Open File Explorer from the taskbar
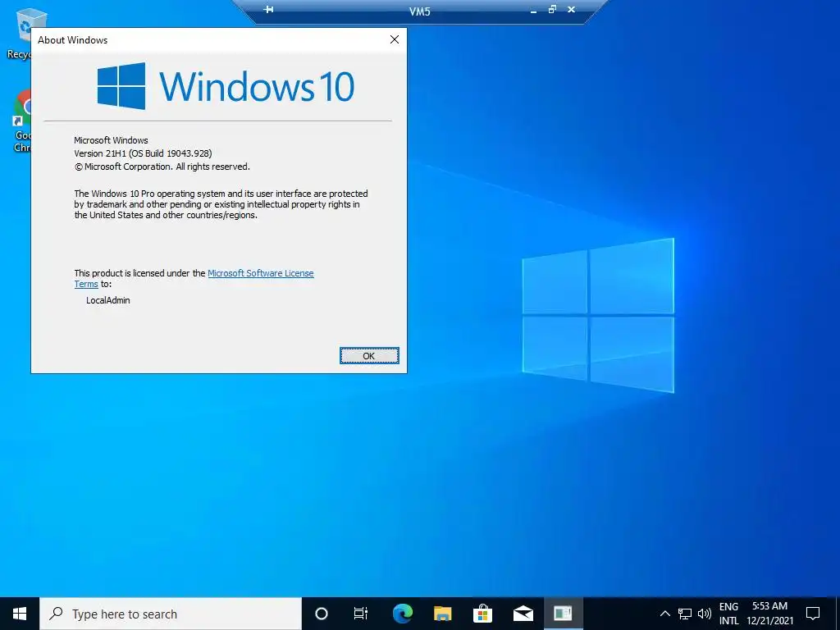 click(x=442, y=614)
